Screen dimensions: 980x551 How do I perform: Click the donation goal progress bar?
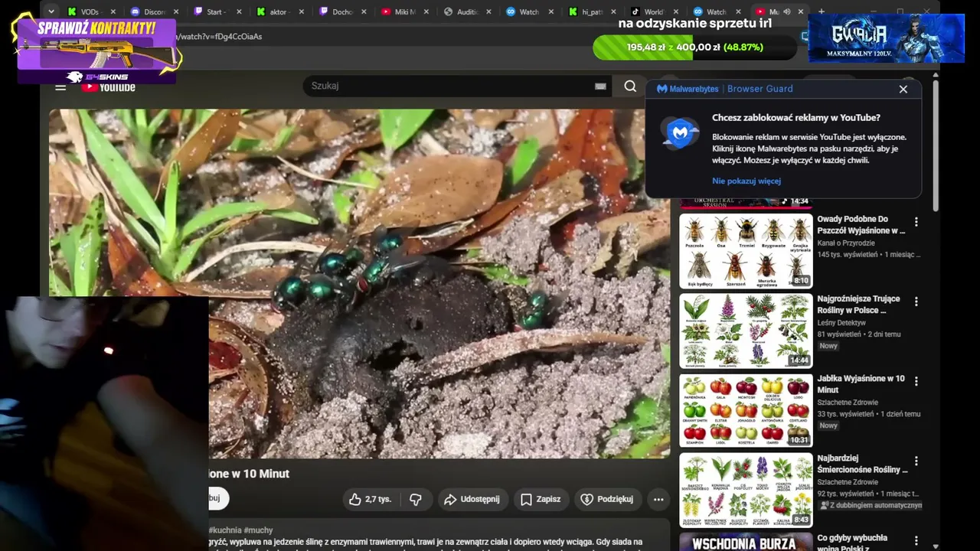pyautogui.click(x=694, y=47)
